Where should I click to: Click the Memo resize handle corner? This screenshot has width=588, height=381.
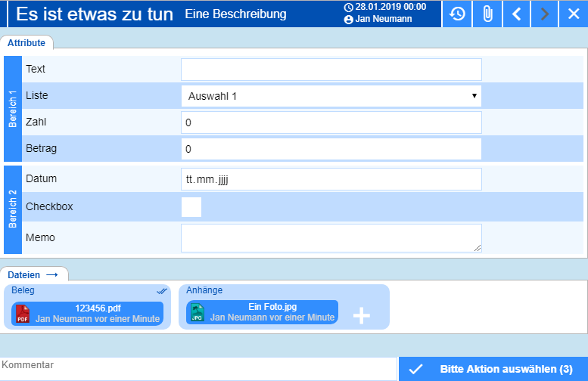click(478, 248)
